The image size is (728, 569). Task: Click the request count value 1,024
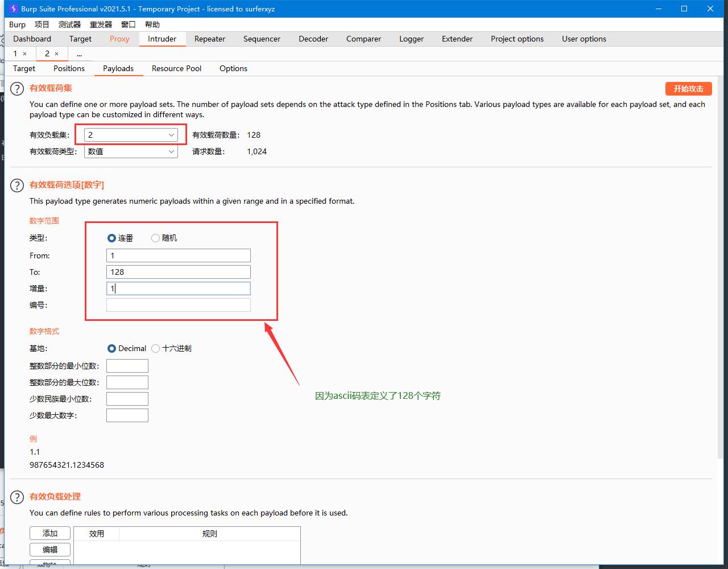click(x=257, y=151)
